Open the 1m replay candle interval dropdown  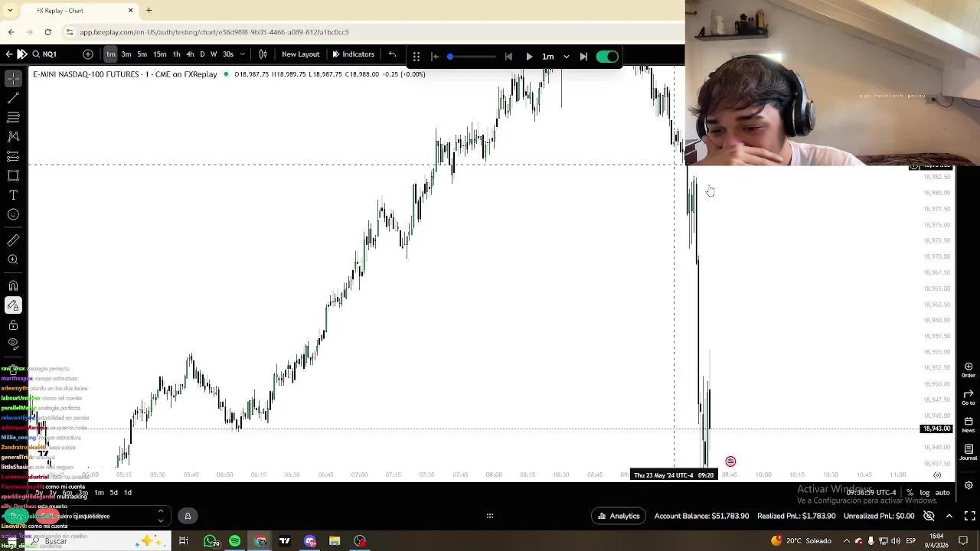[567, 55]
